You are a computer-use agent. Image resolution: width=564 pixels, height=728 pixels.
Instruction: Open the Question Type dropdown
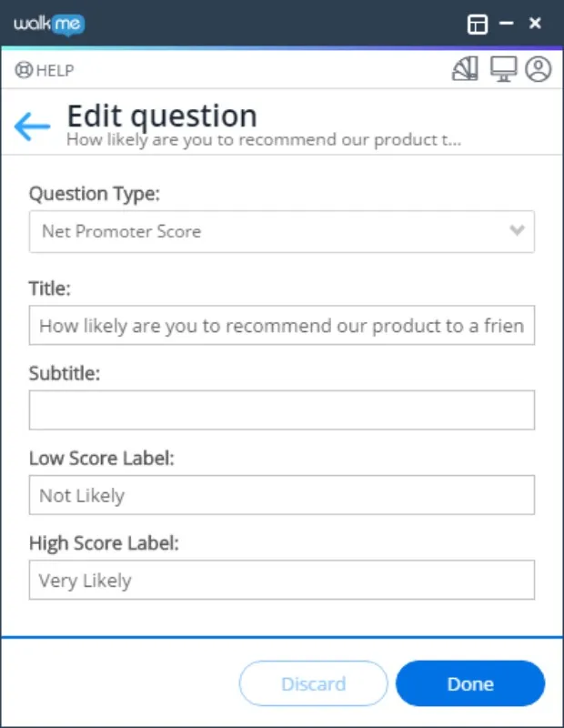(x=282, y=232)
